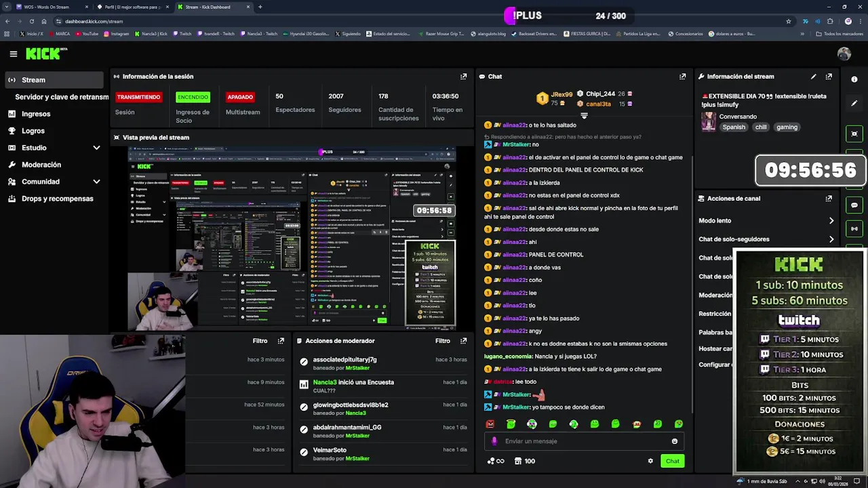
Task: Open Chat de solo-seguidores options
Action: pyautogui.click(x=766, y=239)
